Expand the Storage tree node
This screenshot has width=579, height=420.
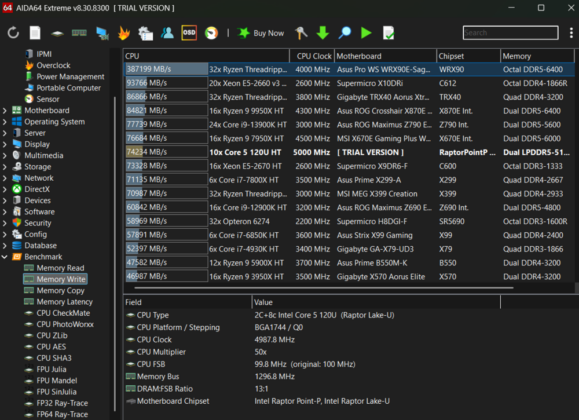click(x=4, y=167)
